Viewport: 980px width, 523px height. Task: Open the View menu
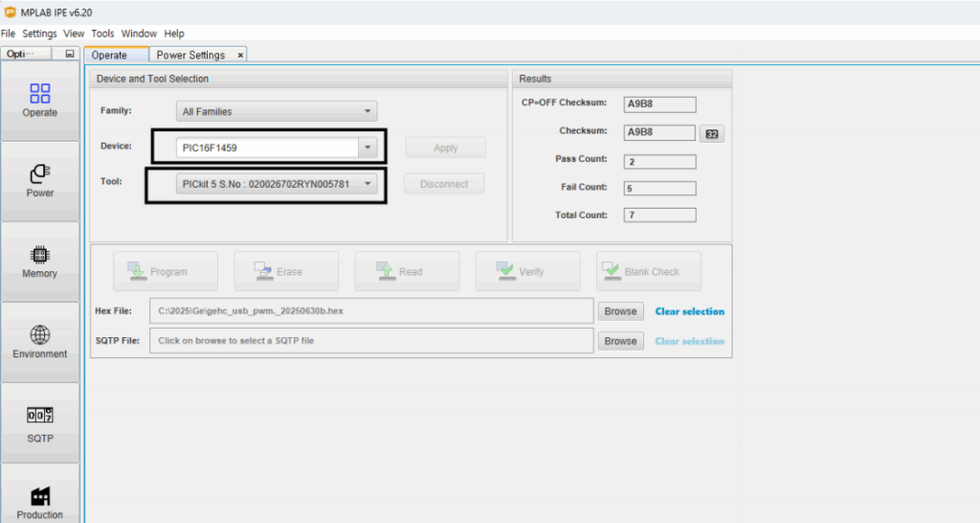click(x=74, y=34)
